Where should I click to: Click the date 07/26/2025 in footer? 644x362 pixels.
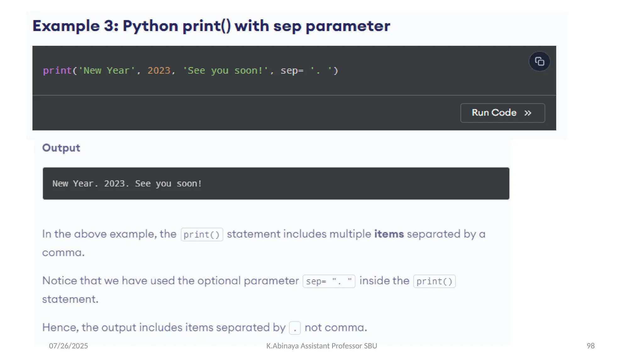(x=69, y=346)
